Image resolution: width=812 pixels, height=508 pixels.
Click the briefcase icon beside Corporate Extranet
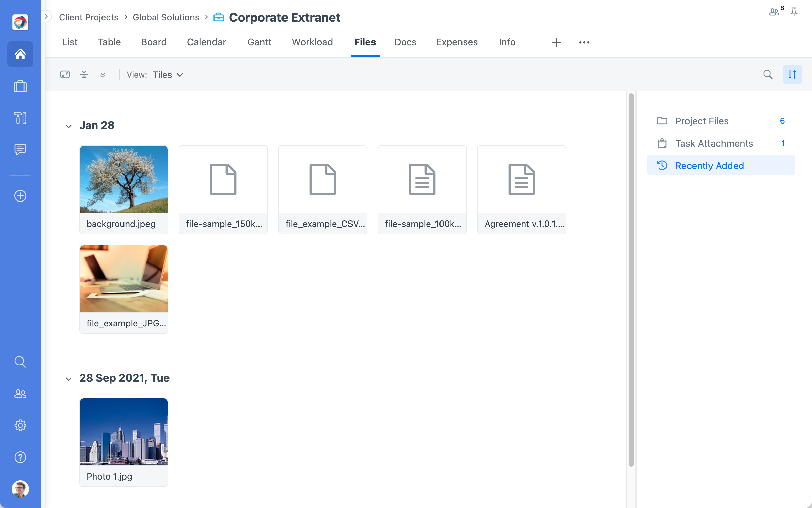pos(219,17)
